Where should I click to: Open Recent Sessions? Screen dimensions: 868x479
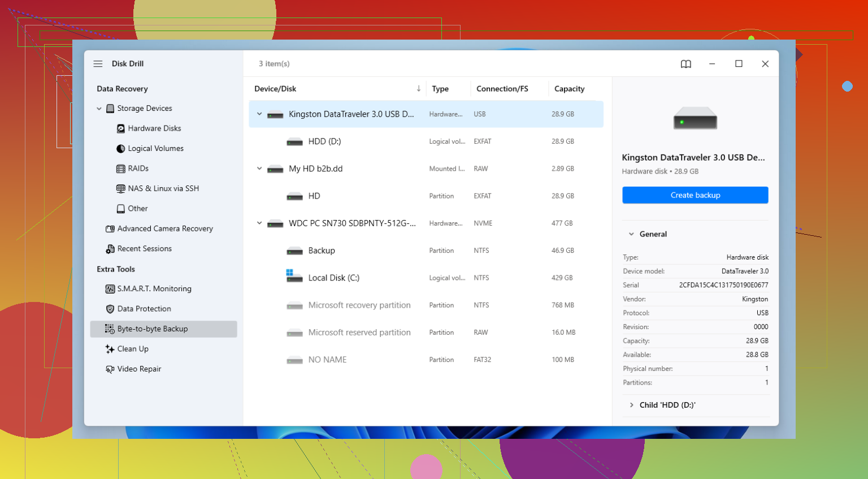click(x=145, y=249)
